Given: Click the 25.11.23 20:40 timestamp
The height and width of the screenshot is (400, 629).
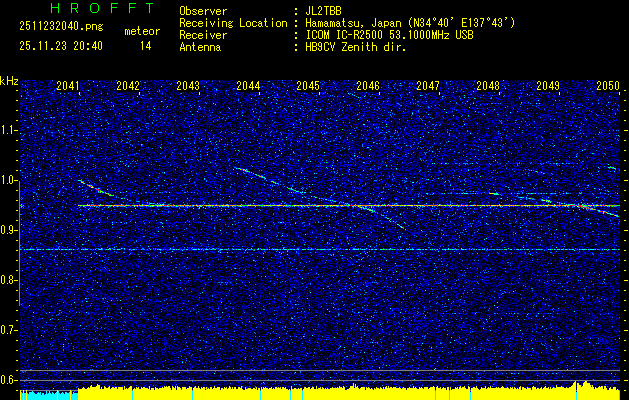Looking at the screenshot, I should point(60,46).
